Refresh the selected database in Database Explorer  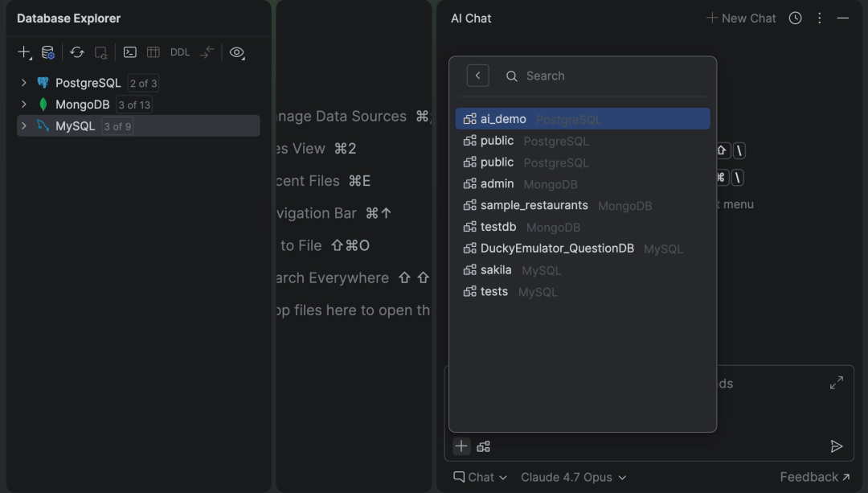(x=77, y=52)
